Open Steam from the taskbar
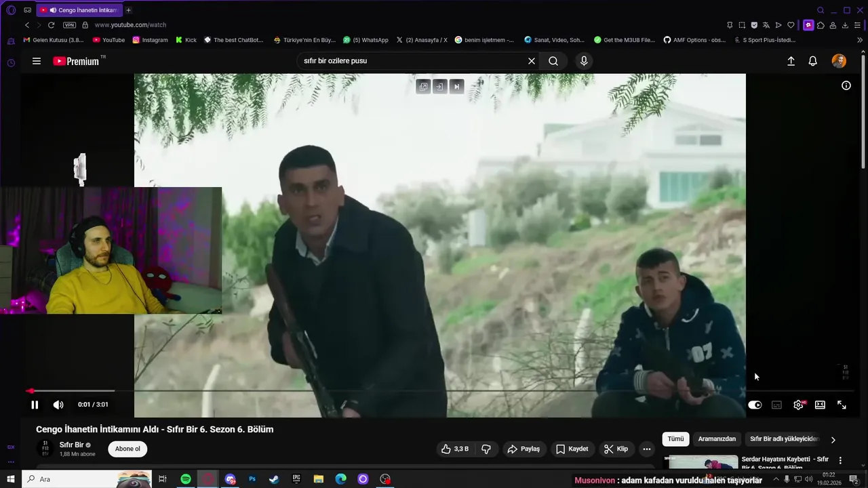This screenshot has height=488, width=868. coord(274,479)
